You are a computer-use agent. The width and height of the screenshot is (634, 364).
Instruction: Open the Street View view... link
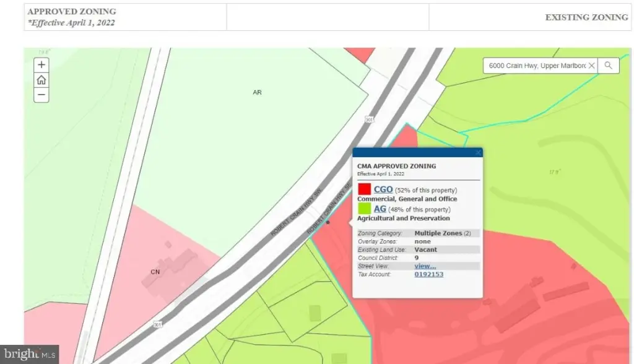(425, 266)
